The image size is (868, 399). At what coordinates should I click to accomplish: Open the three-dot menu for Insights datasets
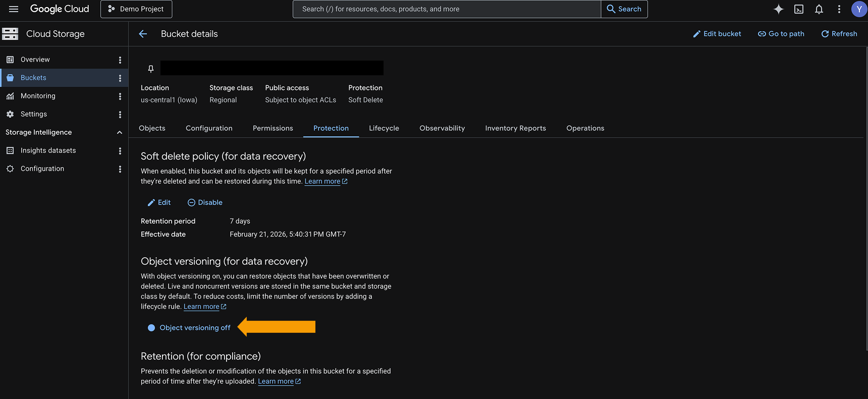tap(120, 151)
